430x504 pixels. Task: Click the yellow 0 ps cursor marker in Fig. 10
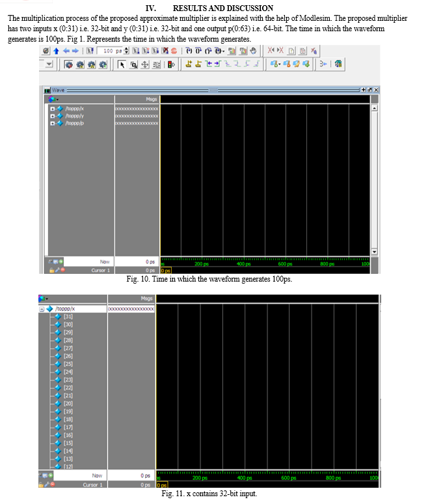click(166, 271)
